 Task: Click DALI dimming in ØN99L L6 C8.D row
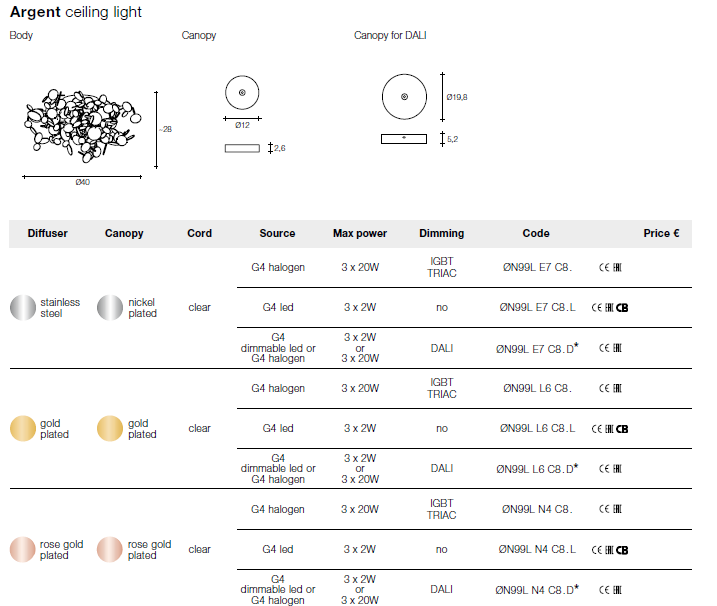(x=442, y=468)
